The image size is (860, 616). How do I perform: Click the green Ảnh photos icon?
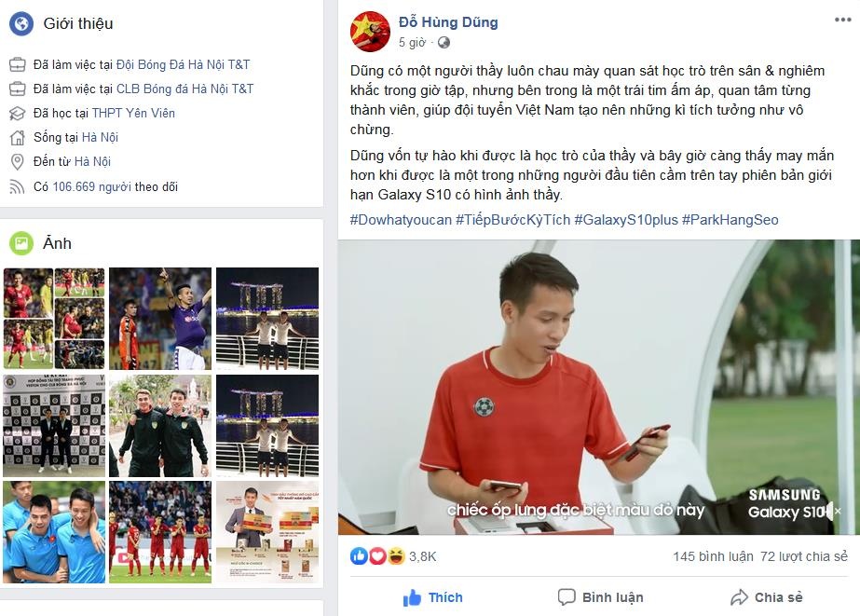pyautogui.click(x=21, y=243)
